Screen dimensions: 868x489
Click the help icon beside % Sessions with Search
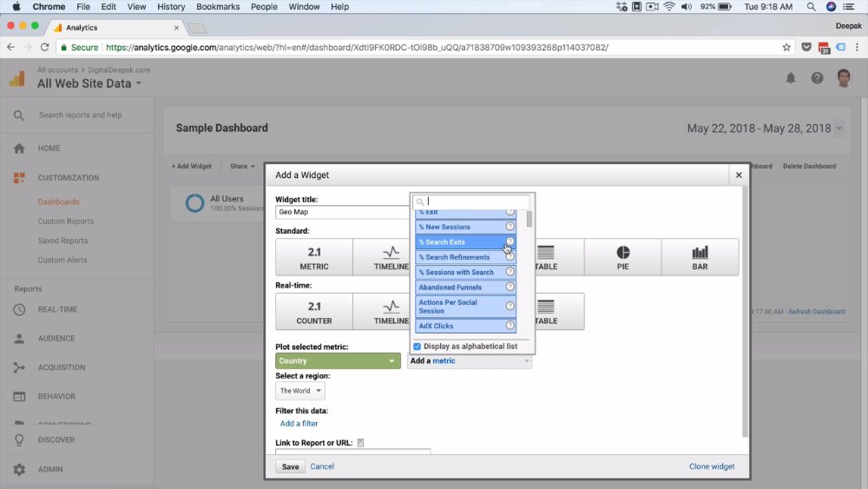(x=510, y=272)
